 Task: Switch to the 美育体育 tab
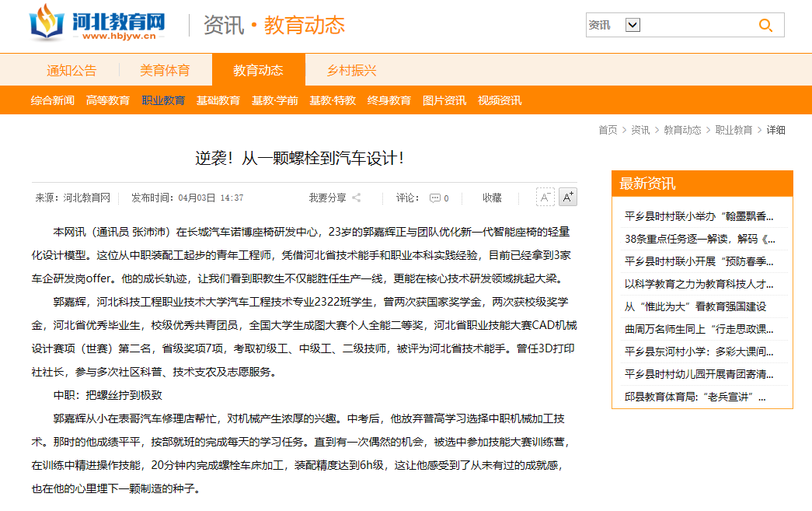[164, 69]
